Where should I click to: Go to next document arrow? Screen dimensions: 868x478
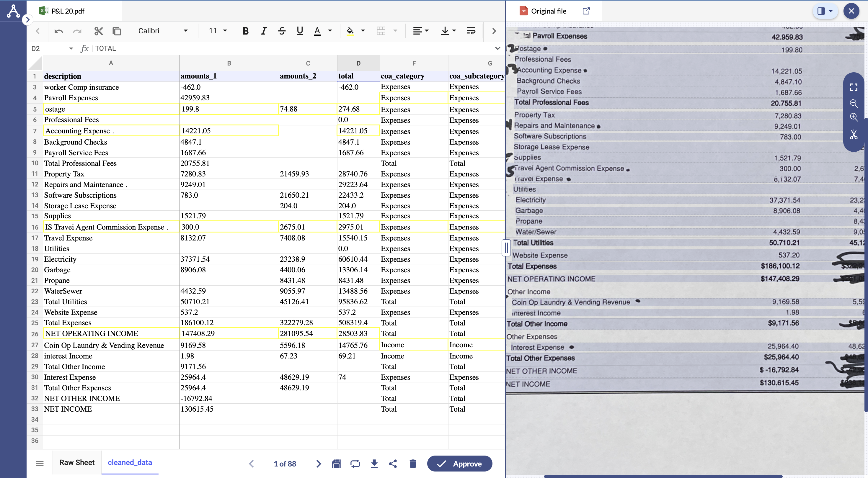pos(319,464)
